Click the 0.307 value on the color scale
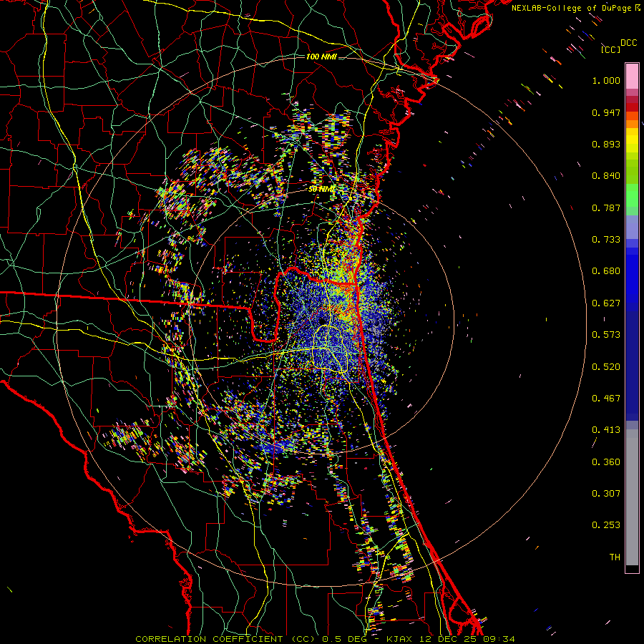644x644 pixels. (606, 494)
